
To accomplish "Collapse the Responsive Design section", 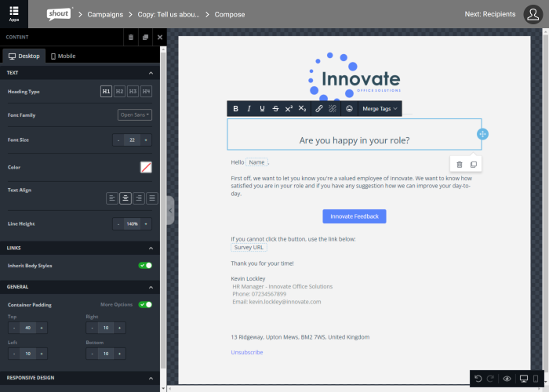I will [151, 378].
